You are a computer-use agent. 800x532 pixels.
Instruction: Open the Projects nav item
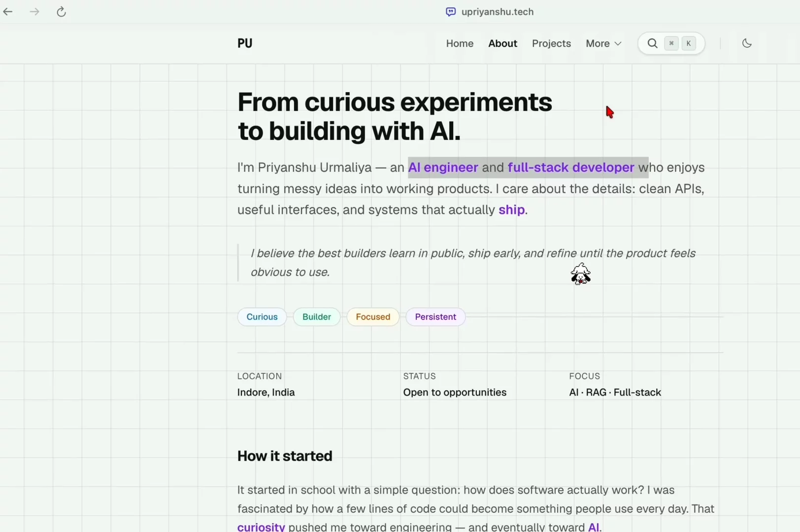(551, 43)
